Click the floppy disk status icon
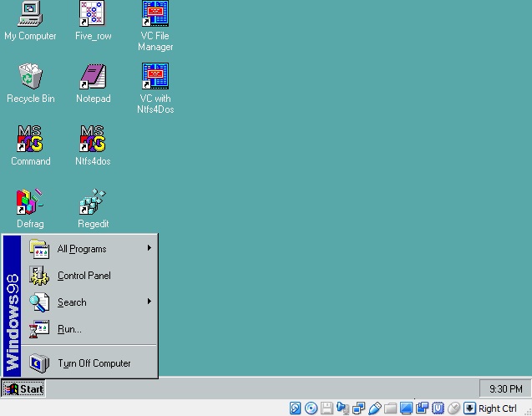 click(327, 408)
